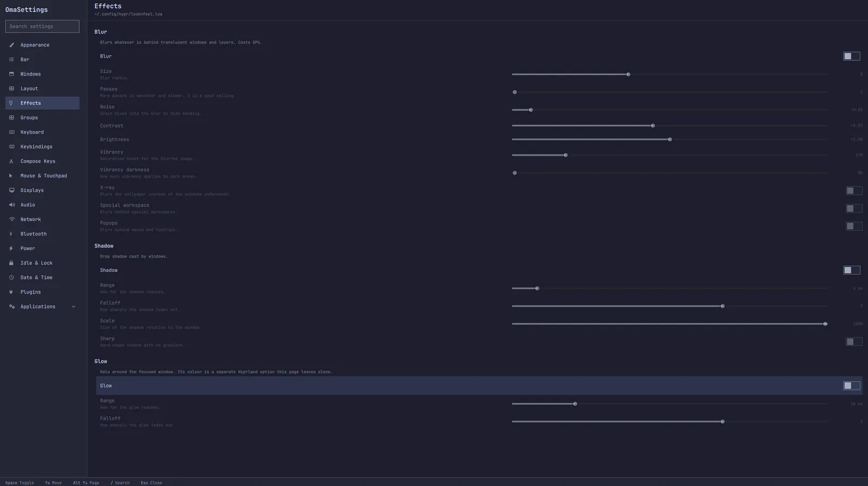
Task: Click the Plugins plug icon
Action: (x=11, y=292)
